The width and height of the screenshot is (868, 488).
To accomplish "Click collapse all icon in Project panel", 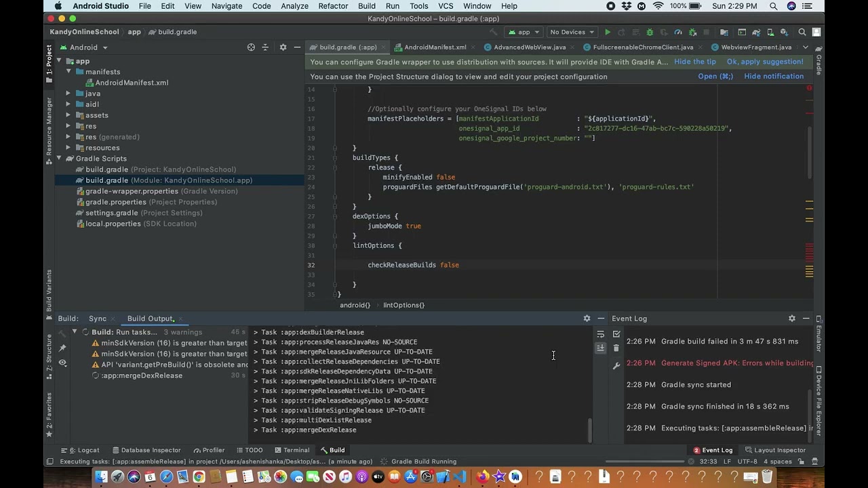I will tap(265, 47).
